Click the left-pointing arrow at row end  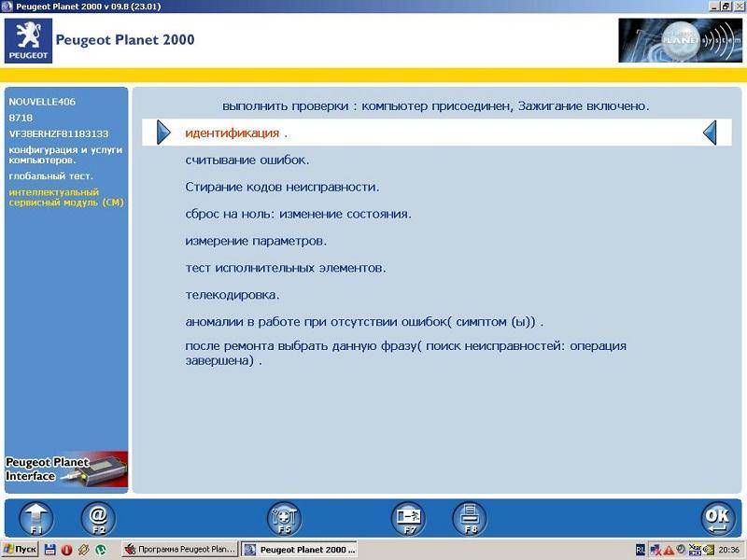click(x=710, y=133)
